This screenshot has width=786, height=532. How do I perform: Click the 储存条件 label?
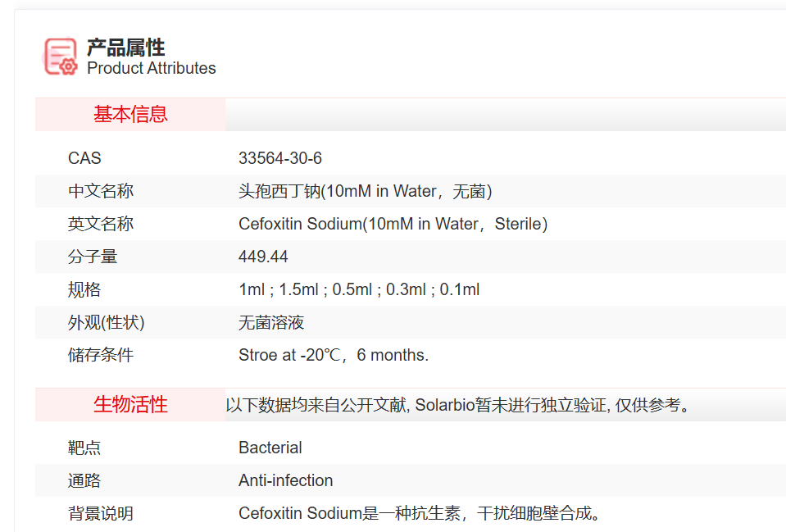100,355
